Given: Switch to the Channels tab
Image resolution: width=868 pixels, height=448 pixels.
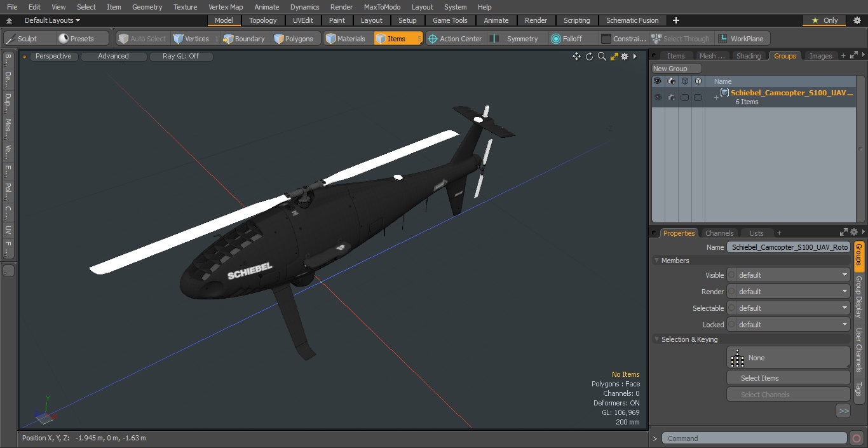Looking at the screenshot, I should 719,233.
